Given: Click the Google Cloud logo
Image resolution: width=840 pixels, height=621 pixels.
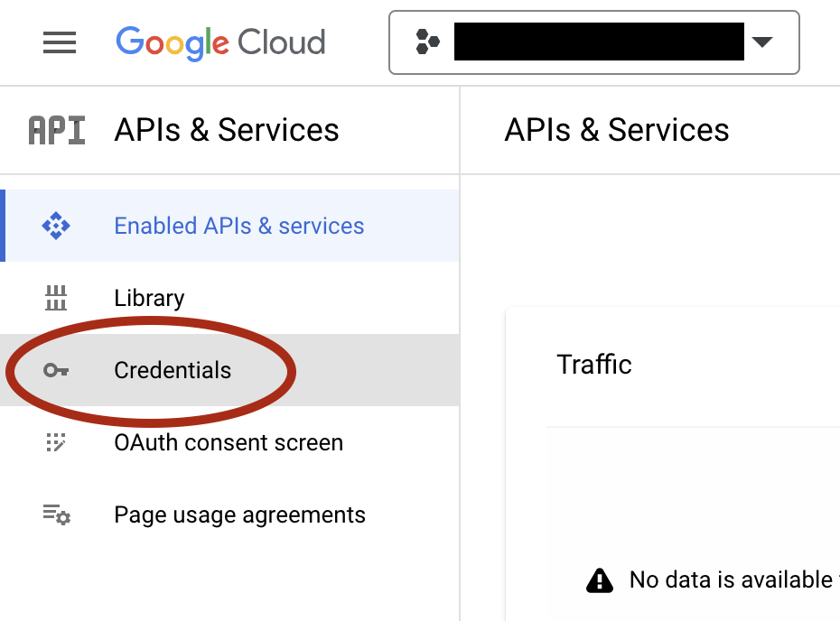Looking at the screenshot, I should [220, 42].
